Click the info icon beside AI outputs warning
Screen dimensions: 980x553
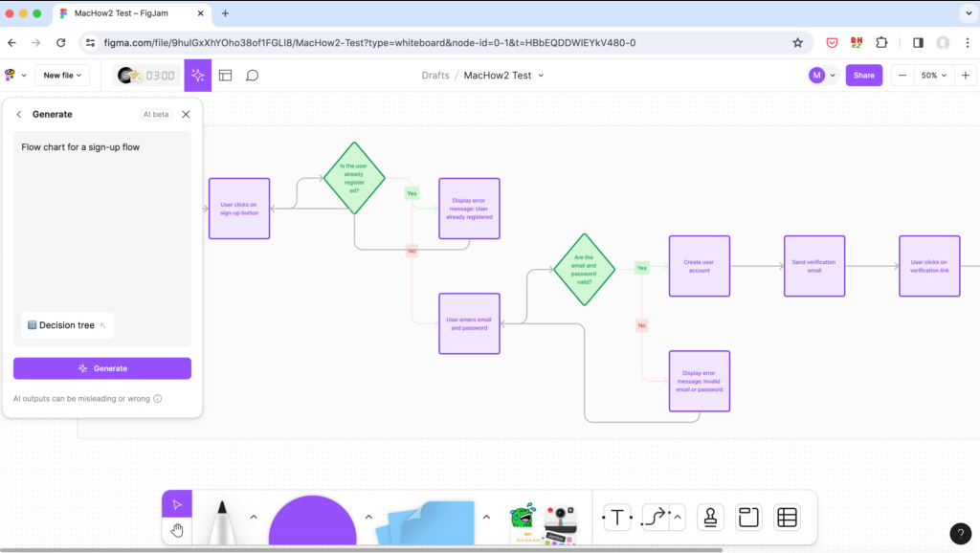pyautogui.click(x=158, y=399)
